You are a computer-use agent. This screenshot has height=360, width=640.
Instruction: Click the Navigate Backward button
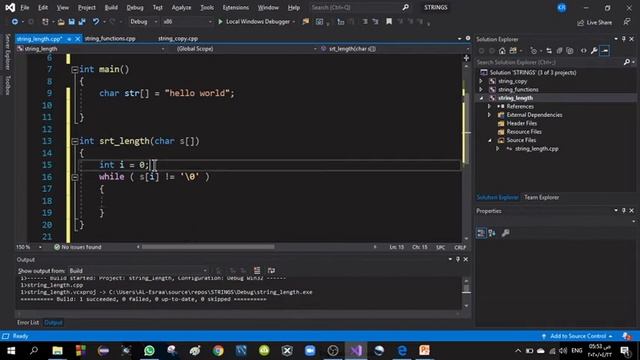coord(15,22)
